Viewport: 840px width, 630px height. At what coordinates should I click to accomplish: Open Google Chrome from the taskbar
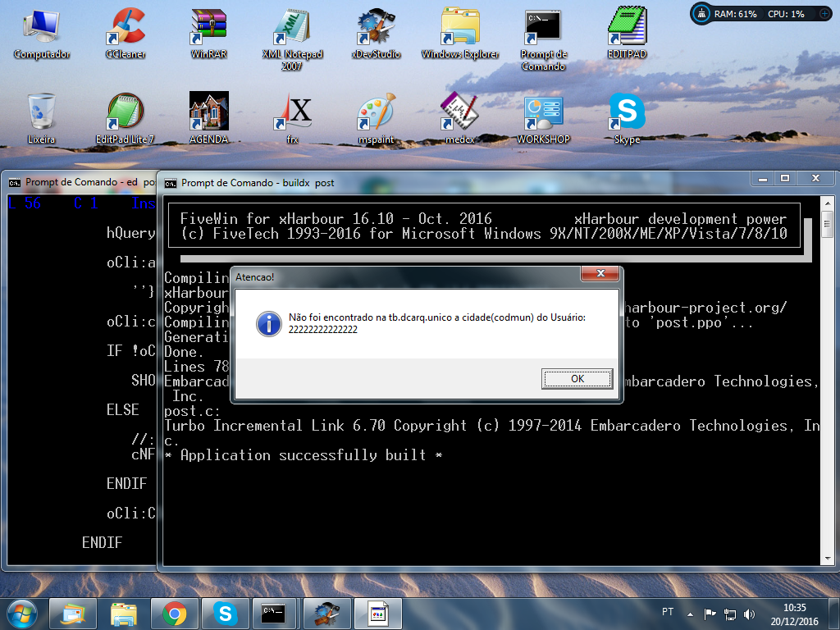[x=175, y=614]
